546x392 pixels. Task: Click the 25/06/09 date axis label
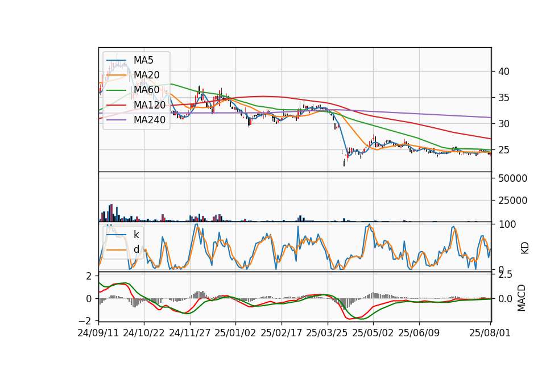(x=419, y=333)
